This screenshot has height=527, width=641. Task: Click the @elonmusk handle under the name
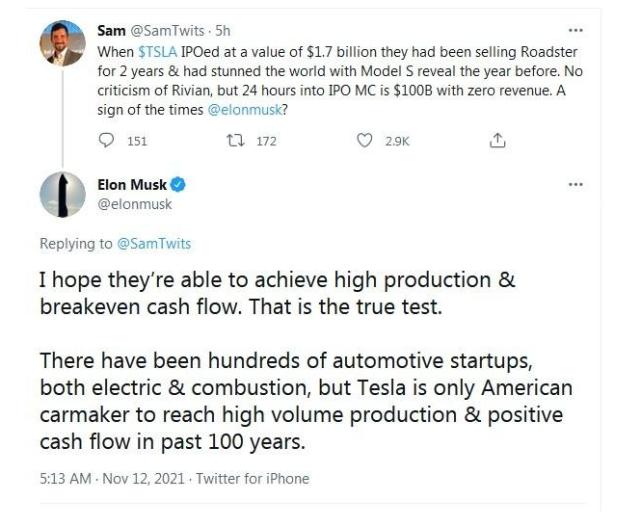coord(134,204)
